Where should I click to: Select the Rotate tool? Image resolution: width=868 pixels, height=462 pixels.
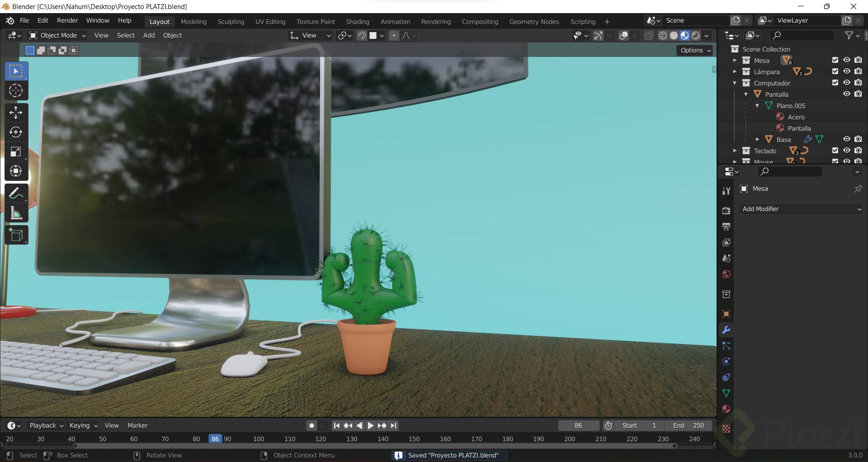pyautogui.click(x=16, y=132)
